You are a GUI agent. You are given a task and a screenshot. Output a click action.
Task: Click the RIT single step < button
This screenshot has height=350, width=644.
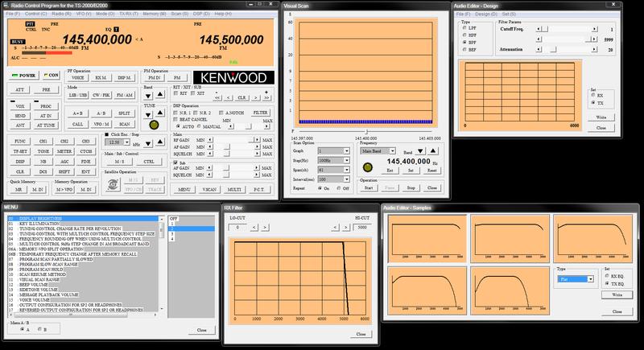(229, 97)
